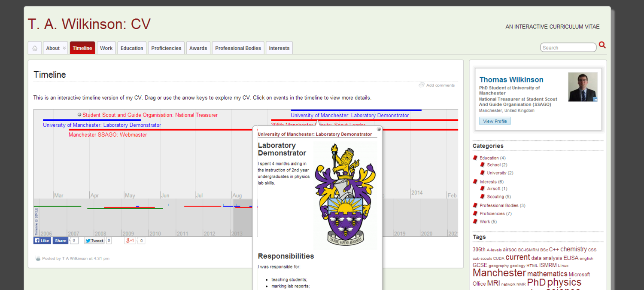Click the mathematics tag
644x290 pixels.
tap(547, 274)
